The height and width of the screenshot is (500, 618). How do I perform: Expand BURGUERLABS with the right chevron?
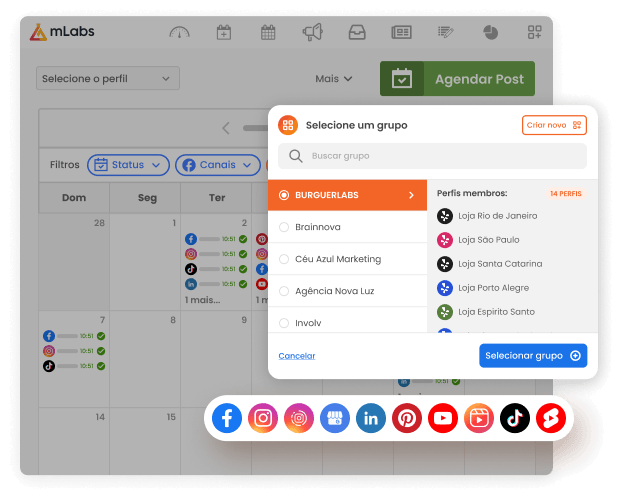411,195
